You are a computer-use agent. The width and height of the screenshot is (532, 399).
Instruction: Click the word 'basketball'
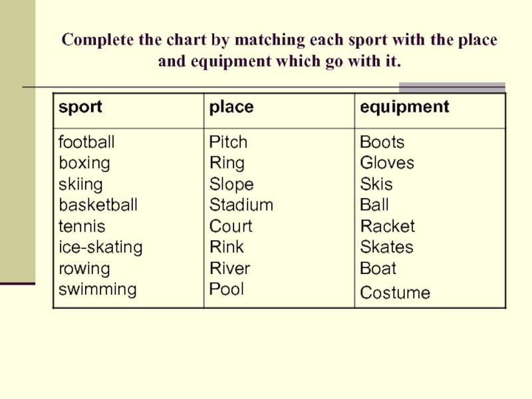click(98, 205)
